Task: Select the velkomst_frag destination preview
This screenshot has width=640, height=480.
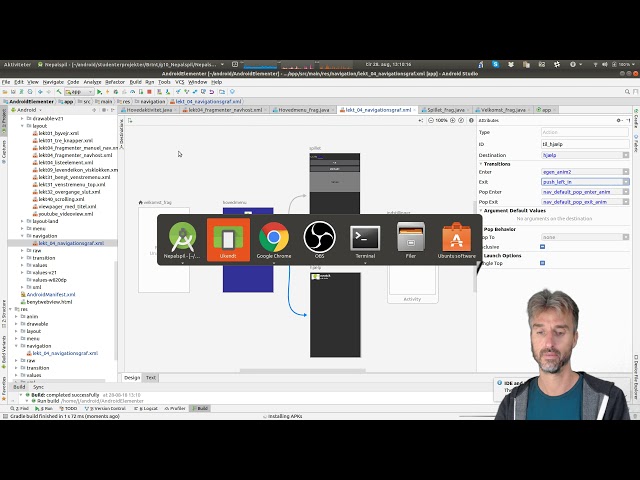Action: tap(164, 250)
